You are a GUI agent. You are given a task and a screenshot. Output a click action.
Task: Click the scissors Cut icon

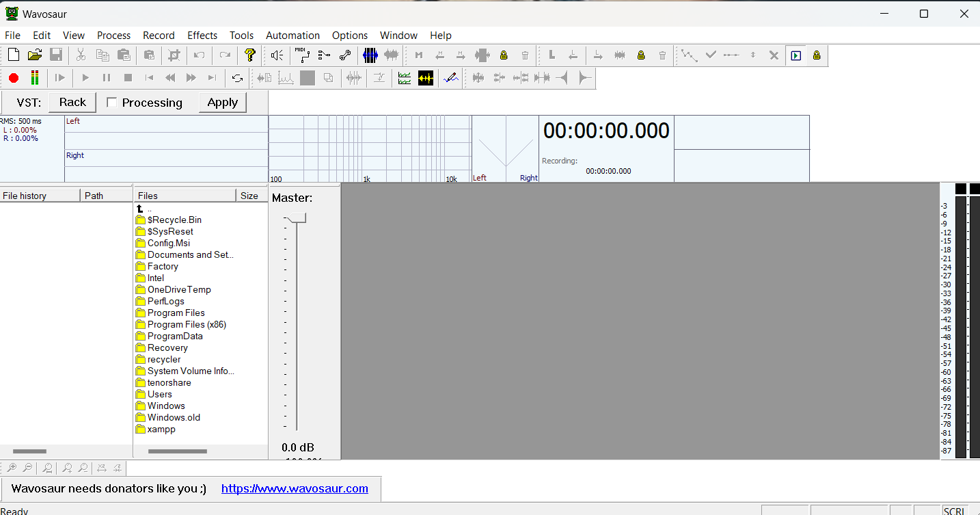coord(81,55)
